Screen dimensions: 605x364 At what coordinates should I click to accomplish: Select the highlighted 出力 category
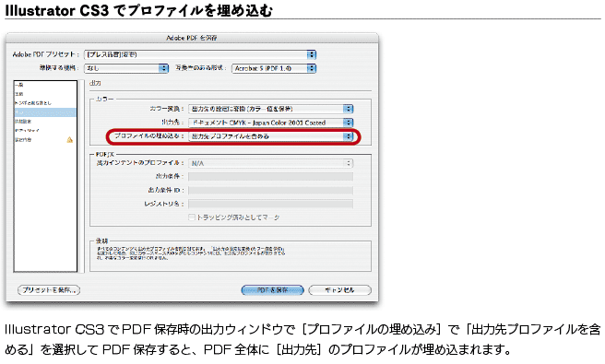pyautogui.click(x=45, y=112)
